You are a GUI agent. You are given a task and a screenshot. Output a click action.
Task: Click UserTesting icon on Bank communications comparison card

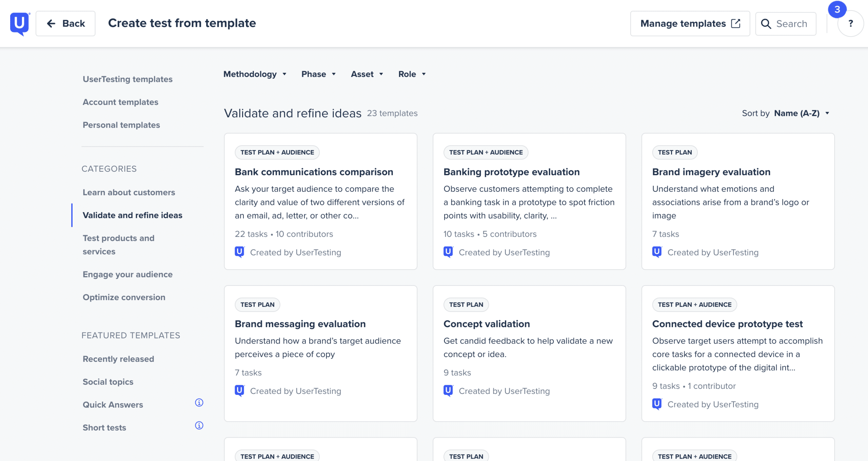(239, 252)
